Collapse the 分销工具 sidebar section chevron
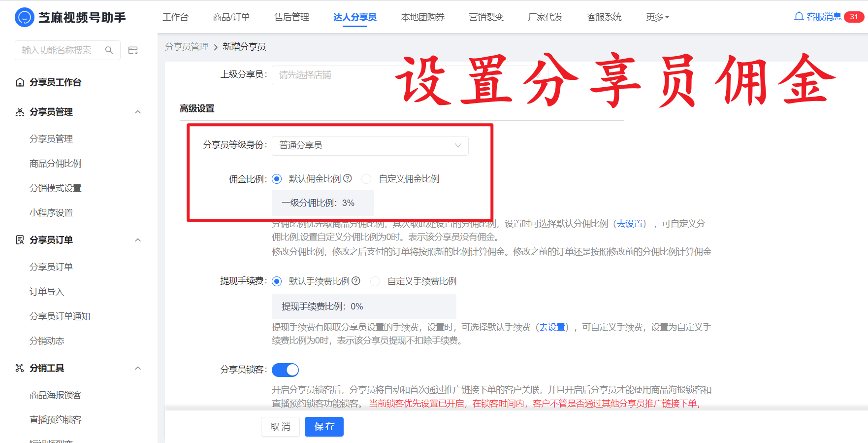The image size is (868, 443). pyautogui.click(x=138, y=368)
